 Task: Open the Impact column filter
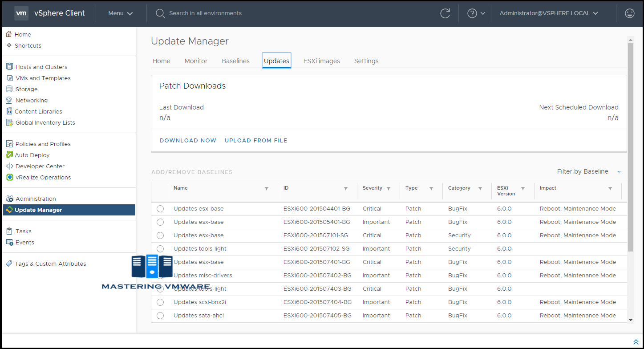click(610, 189)
